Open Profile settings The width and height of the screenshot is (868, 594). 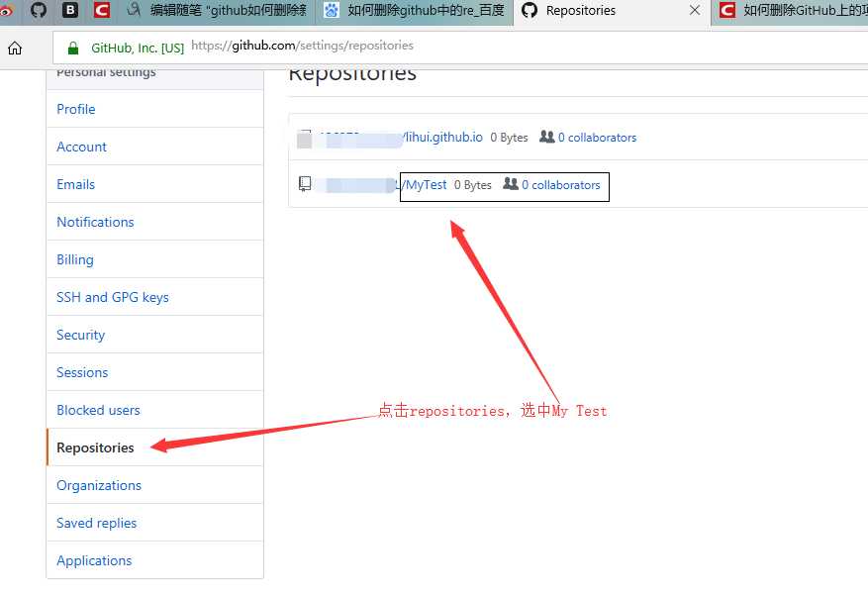pyautogui.click(x=155, y=109)
